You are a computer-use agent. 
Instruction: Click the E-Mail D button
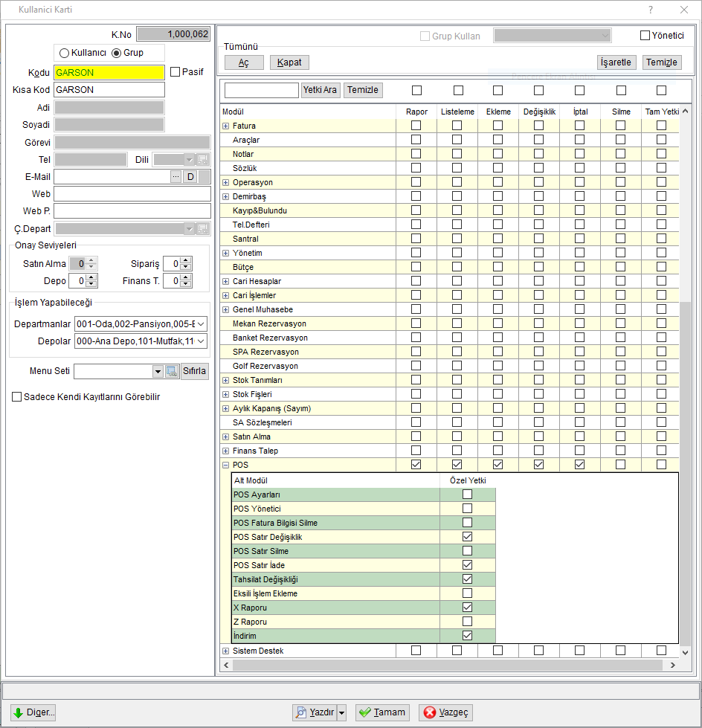pos(190,176)
